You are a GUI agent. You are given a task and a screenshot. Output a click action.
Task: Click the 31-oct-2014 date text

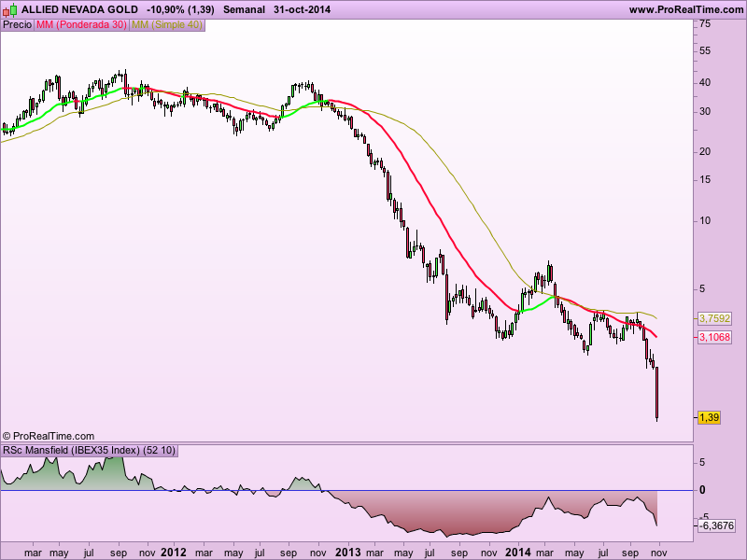point(302,9)
